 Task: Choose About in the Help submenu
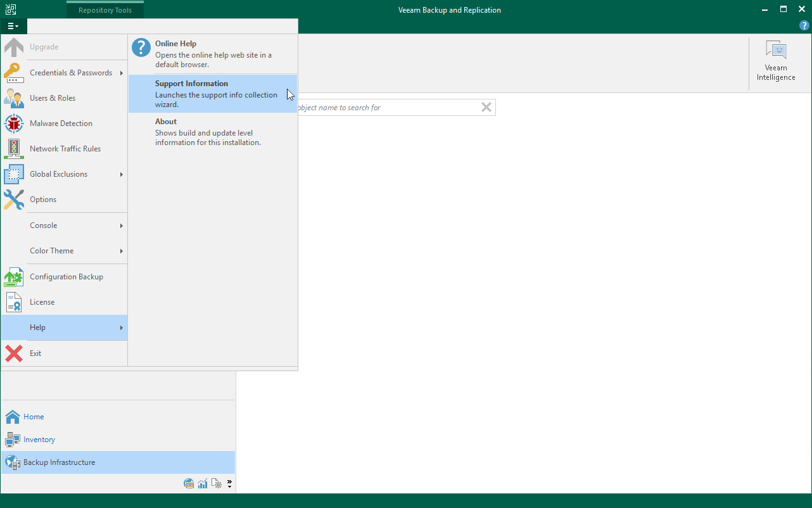213,132
